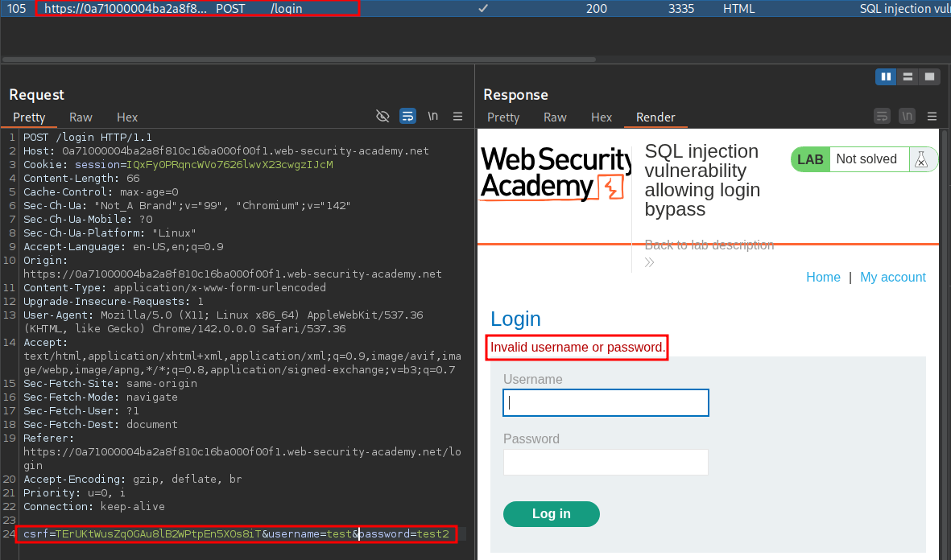Click the line wrap icon in Response
The width and height of the screenshot is (951, 560).
click(x=882, y=117)
